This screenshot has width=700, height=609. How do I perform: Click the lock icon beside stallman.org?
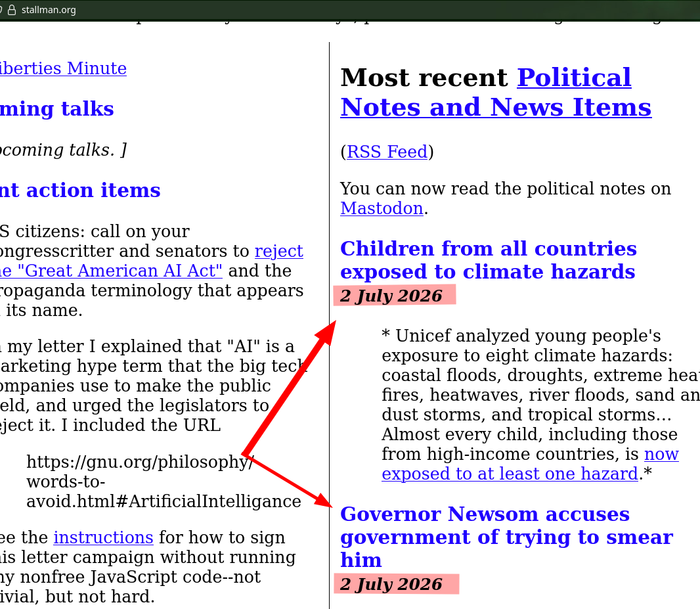(12, 10)
